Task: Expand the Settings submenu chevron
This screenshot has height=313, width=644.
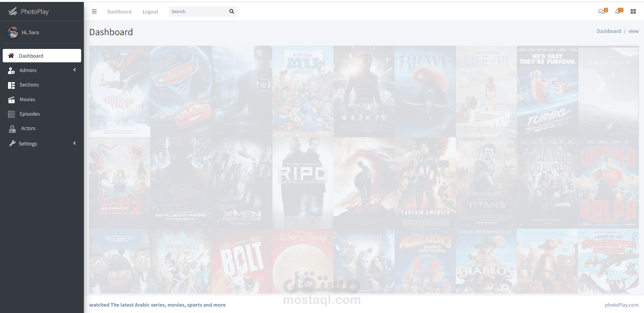Action: (74, 143)
